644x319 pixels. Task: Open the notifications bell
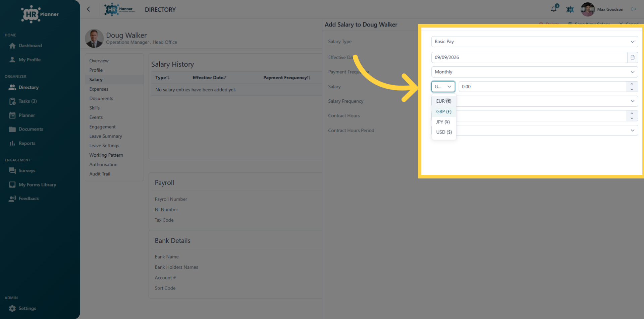click(554, 9)
